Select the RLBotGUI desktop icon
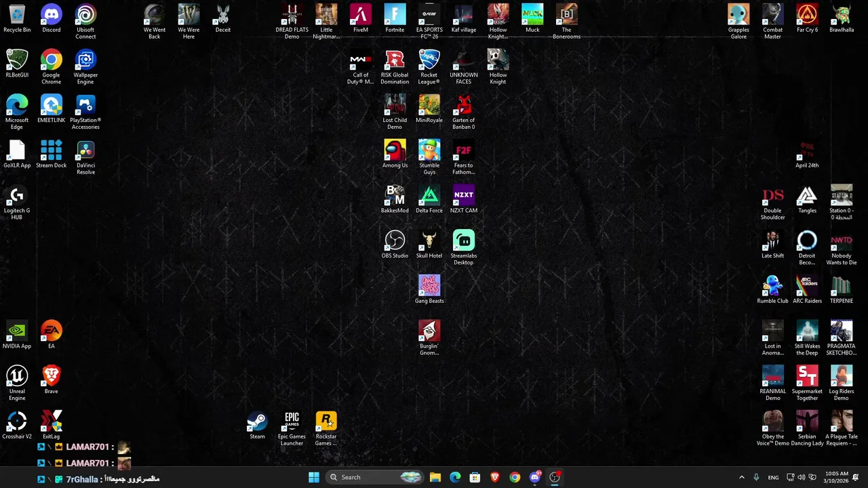This screenshot has height=488, width=868. point(17,64)
